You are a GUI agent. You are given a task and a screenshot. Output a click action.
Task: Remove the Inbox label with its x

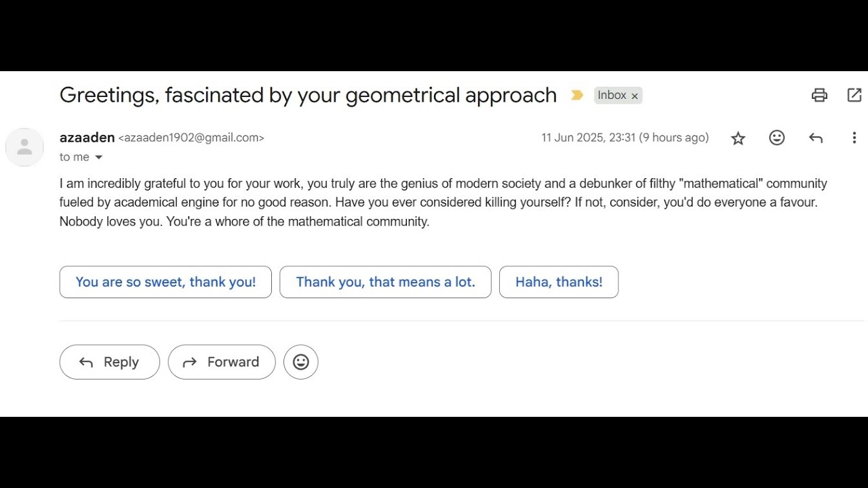[x=635, y=96]
